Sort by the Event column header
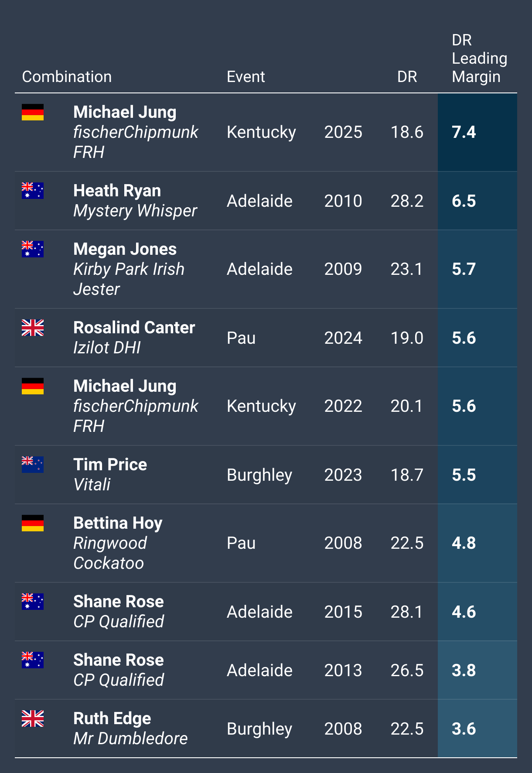 (x=246, y=77)
